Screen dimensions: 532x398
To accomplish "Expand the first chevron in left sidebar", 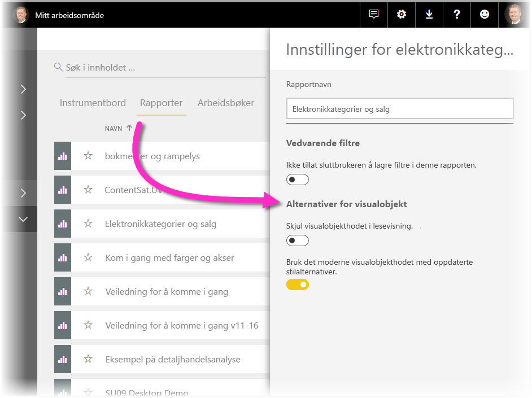I will pyautogui.click(x=23, y=89).
